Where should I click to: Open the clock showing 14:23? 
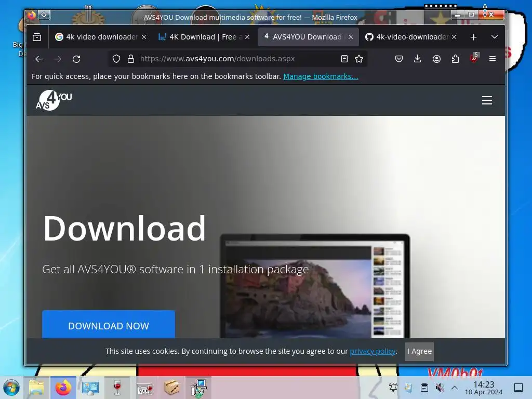484,388
